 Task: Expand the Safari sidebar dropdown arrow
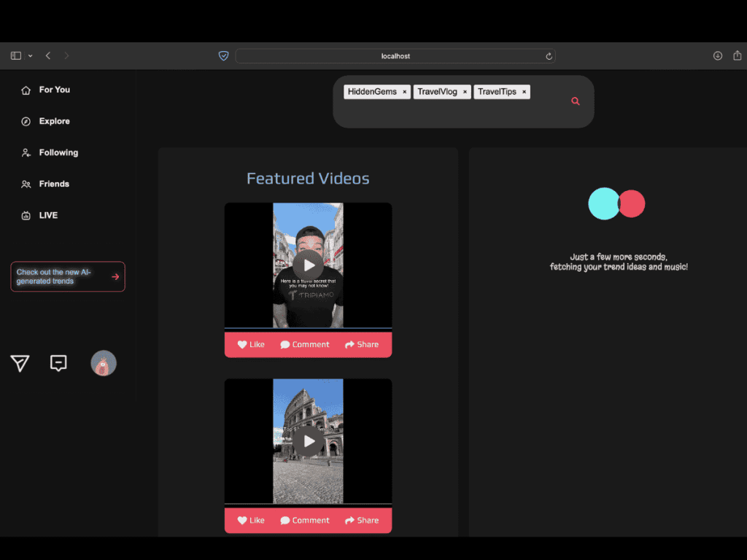pos(30,56)
